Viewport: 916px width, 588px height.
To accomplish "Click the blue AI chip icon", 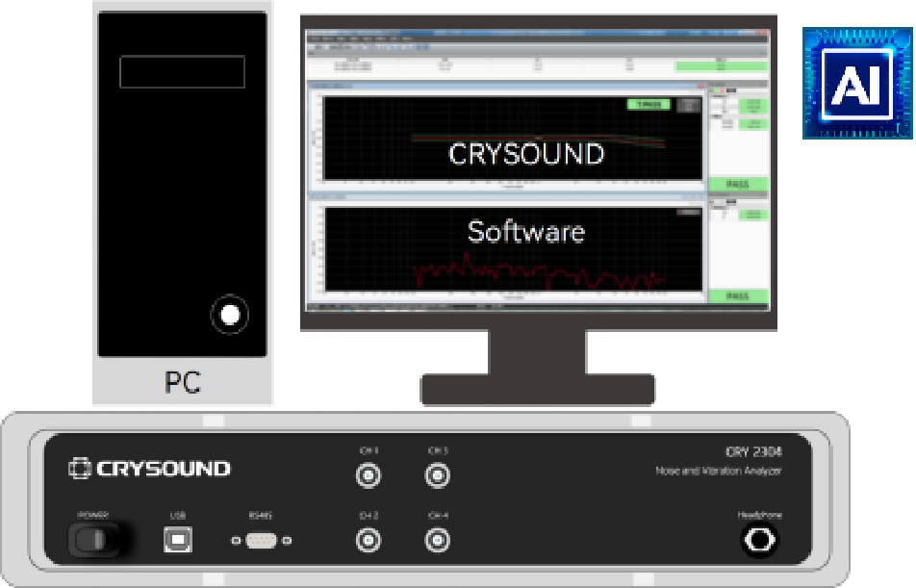I will (x=857, y=83).
